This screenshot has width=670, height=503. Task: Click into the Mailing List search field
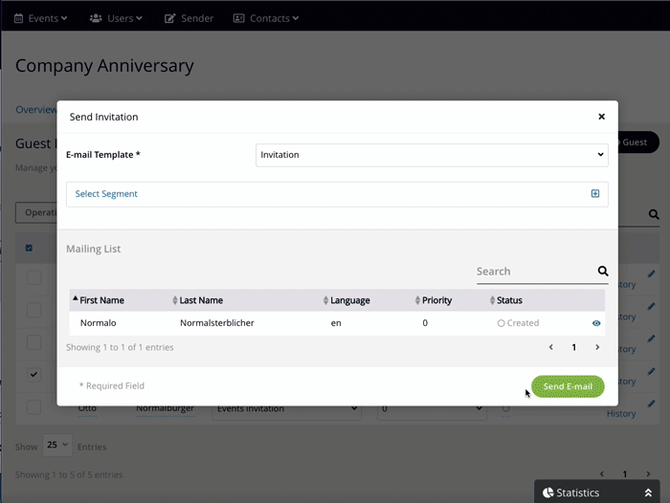pyautogui.click(x=532, y=271)
